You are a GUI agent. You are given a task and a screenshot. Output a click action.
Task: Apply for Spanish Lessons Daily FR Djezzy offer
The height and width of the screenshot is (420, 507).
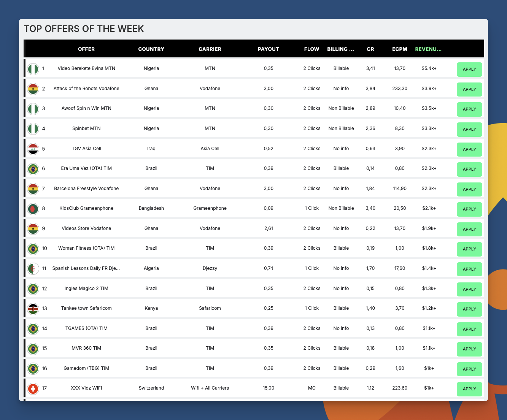click(x=469, y=269)
